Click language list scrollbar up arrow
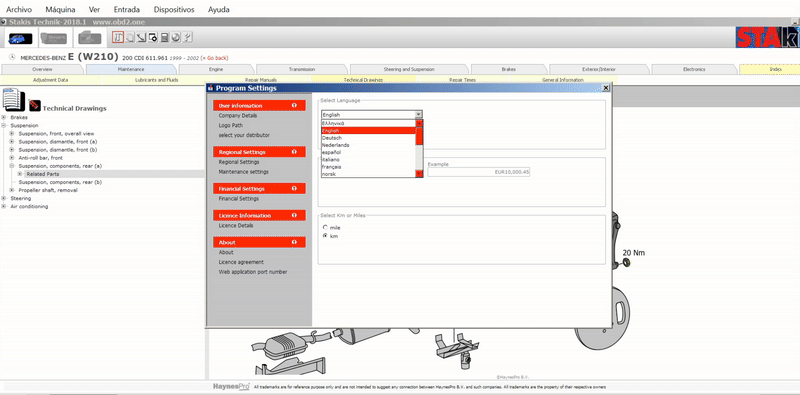This screenshot has width=800, height=395. 419,123
